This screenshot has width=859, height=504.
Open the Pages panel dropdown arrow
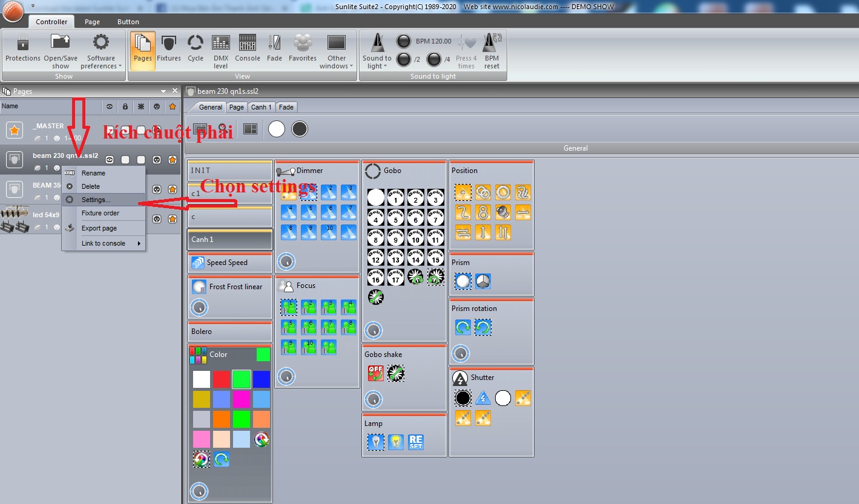tap(163, 91)
